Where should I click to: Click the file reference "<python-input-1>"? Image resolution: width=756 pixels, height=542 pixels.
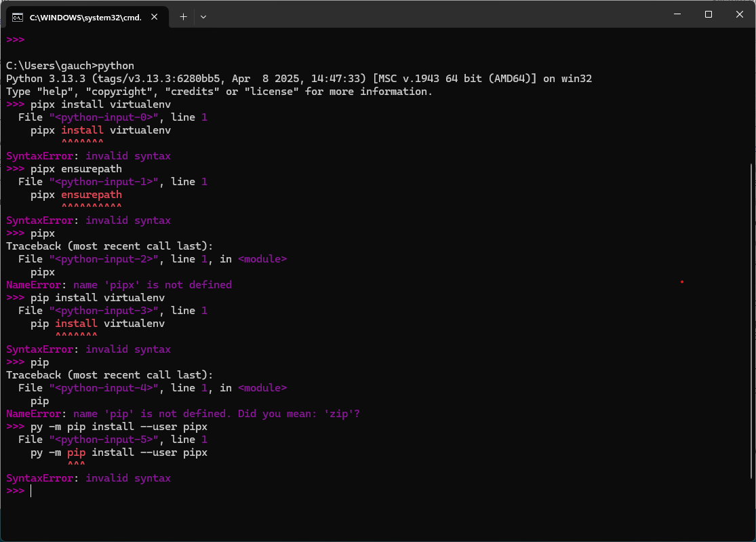(x=104, y=182)
